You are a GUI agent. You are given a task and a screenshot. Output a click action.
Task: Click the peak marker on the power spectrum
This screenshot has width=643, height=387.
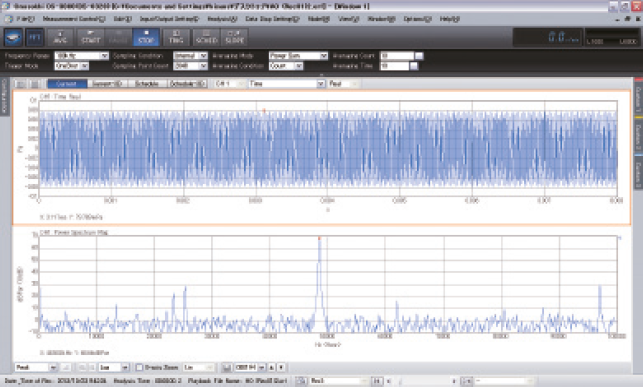point(319,238)
